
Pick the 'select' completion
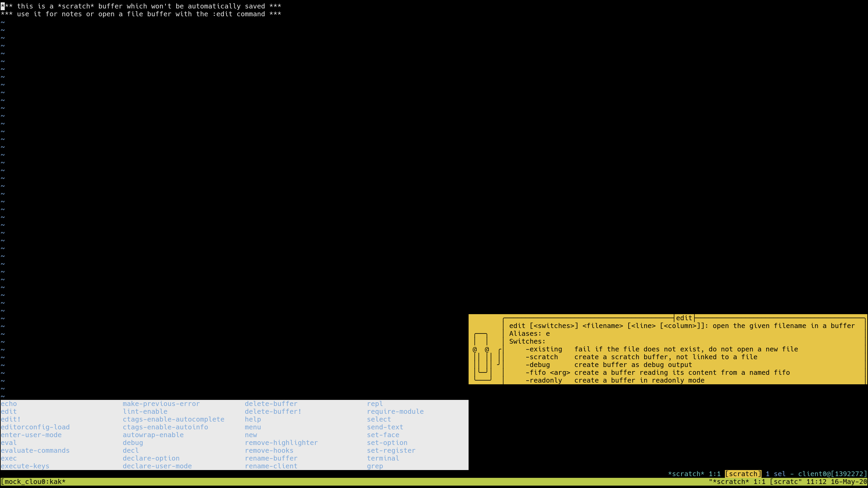(x=379, y=419)
